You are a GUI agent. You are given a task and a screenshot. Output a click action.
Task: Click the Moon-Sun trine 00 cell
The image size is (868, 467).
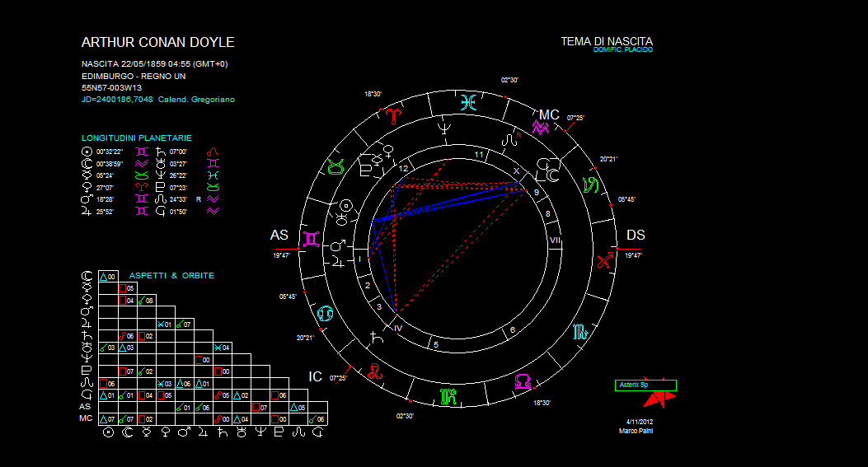[108, 276]
